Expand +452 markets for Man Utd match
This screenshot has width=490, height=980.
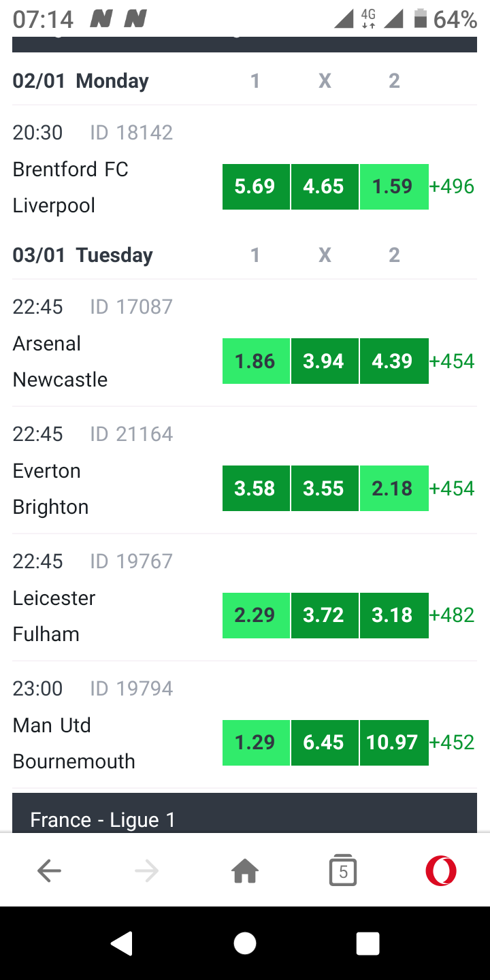pyautogui.click(x=452, y=742)
